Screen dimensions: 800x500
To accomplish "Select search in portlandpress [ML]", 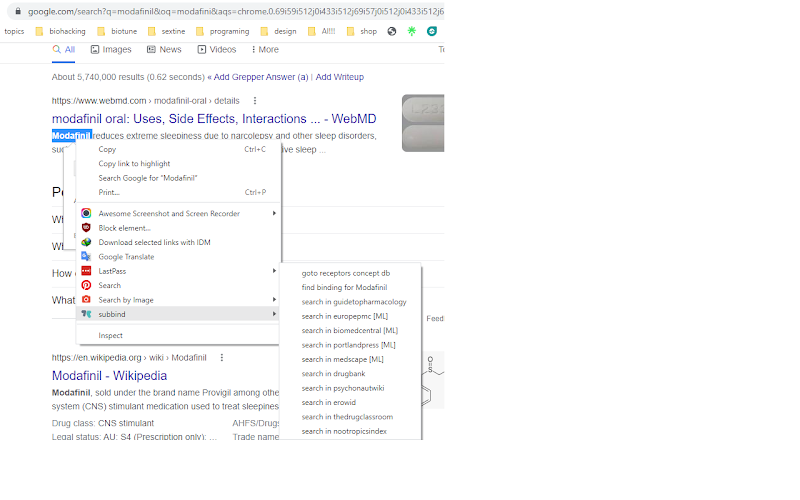I will coord(351,345).
